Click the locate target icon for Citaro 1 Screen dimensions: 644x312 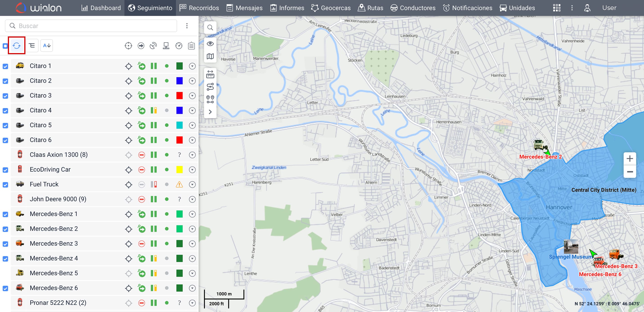point(128,66)
